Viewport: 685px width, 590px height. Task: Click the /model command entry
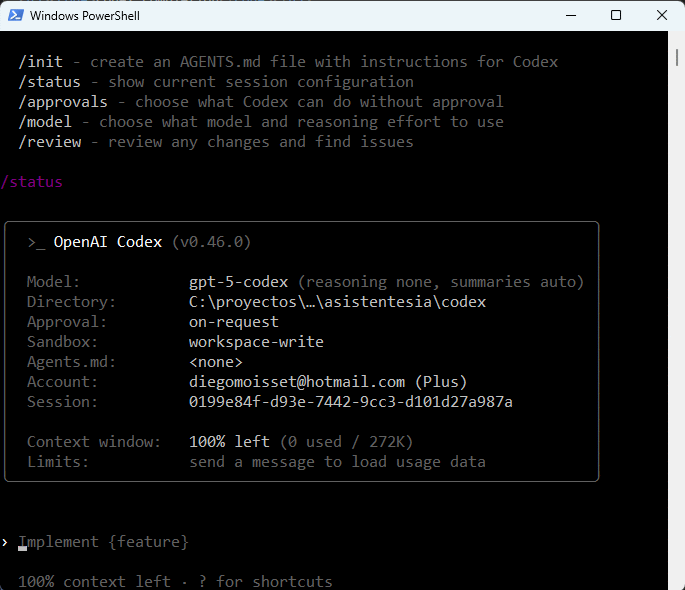(45, 122)
